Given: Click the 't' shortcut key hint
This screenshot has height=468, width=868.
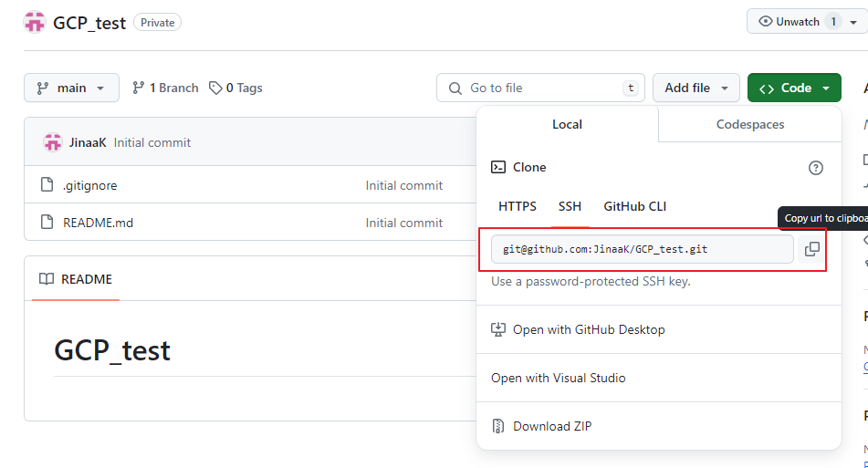Looking at the screenshot, I should point(631,88).
